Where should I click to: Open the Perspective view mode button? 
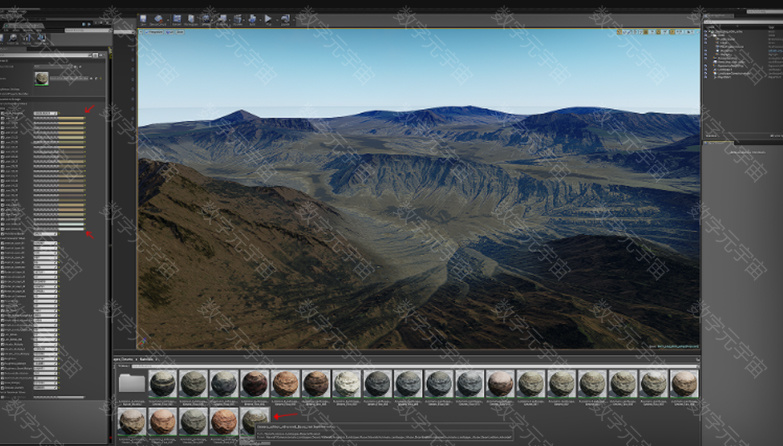click(154, 32)
